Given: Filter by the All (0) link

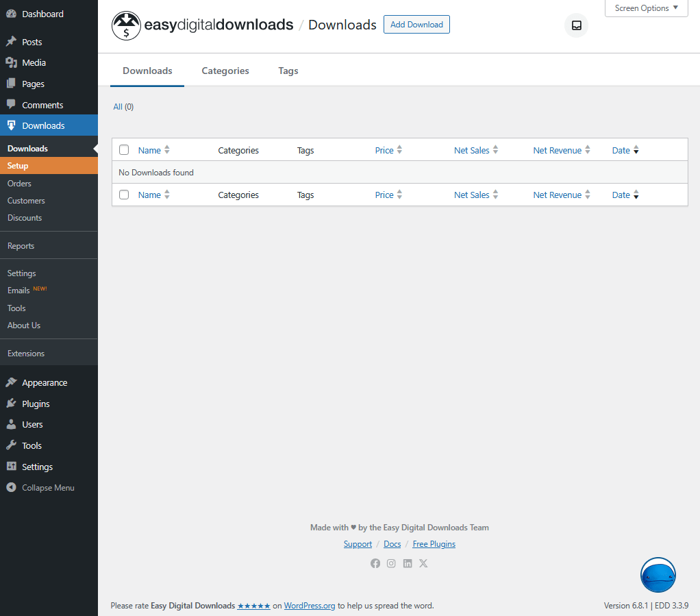Looking at the screenshot, I should (123, 107).
